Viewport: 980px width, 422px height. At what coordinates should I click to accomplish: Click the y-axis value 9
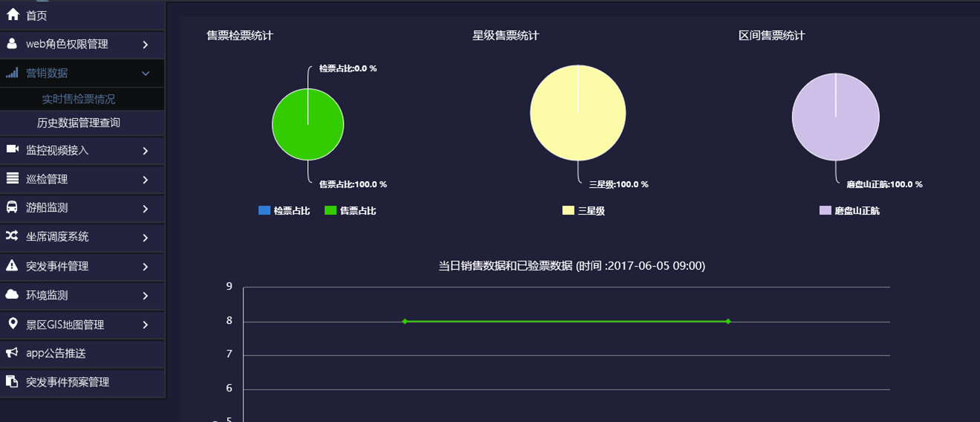point(229,286)
